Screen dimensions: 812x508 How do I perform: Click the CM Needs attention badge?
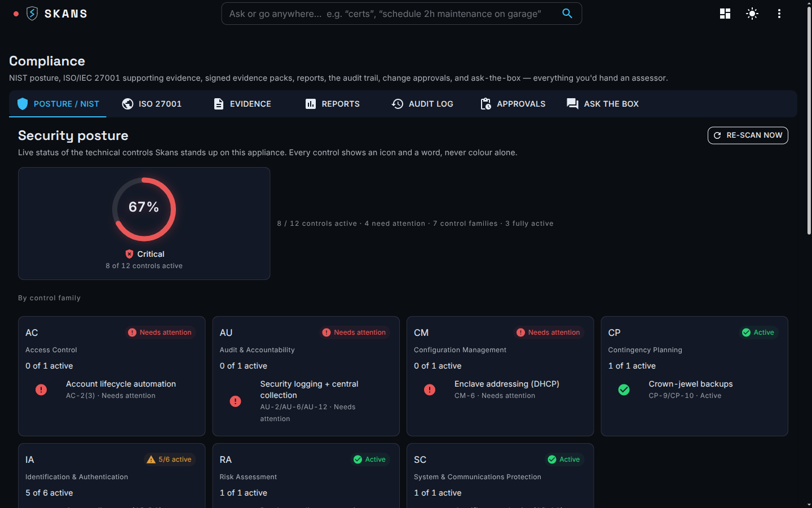point(548,332)
